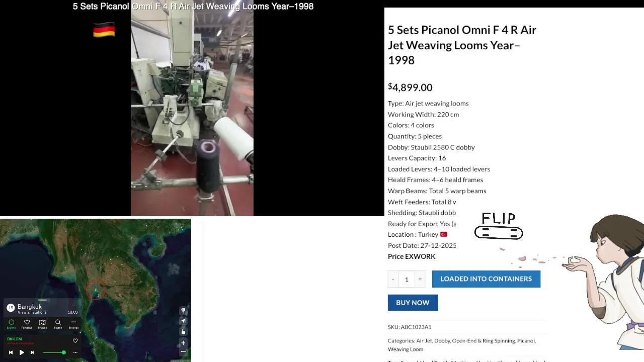Open the Favorites heart tab
The width and height of the screenshot is (644, 362).
click(27, 324)
